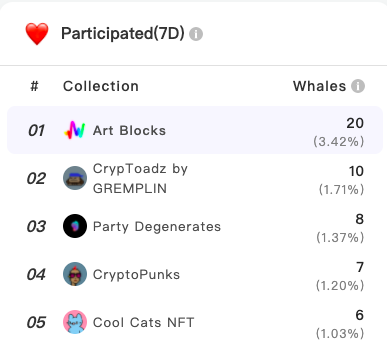387x361 pixels.
Task: Click the Collection column header
Action: pos(101,86)
